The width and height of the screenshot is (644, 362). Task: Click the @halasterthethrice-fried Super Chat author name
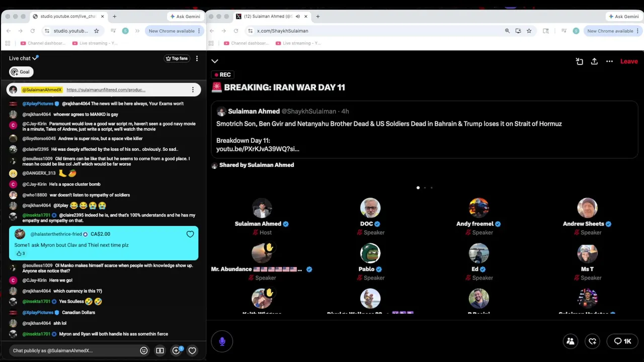(x=56, y=234)
